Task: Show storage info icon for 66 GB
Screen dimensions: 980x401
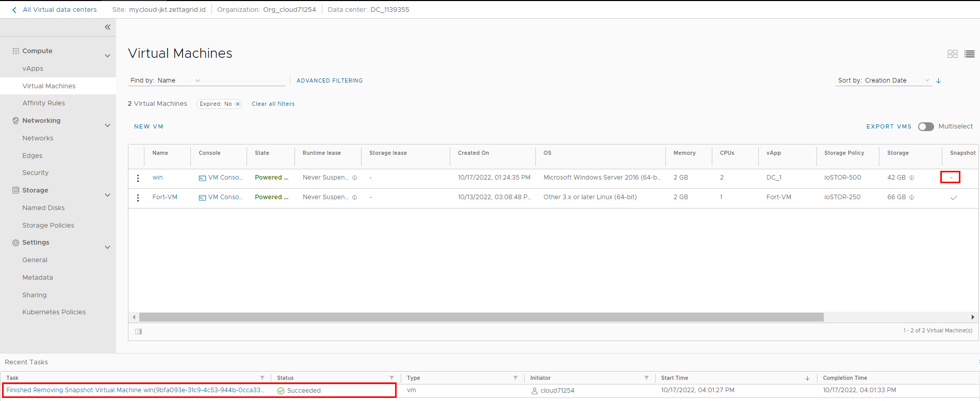Action: [x=911, y=197]
